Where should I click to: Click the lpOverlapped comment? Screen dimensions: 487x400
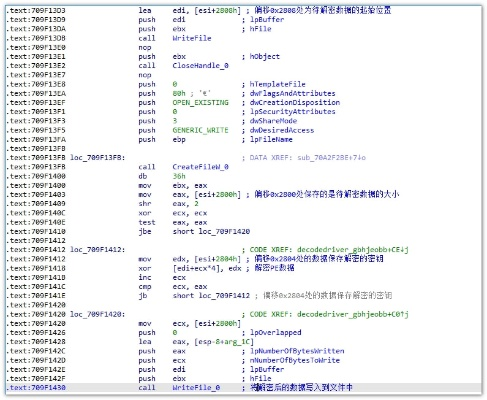[x=275, y=332]
